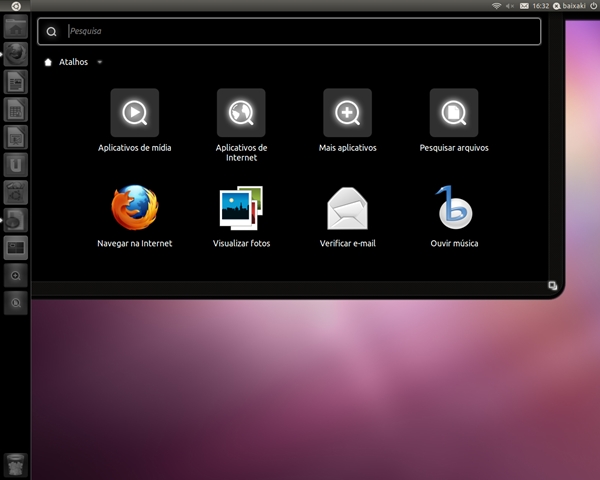Open Pesquisar arquivos file search
The width and height of the screenshot is (600, 480).
click(x=454, y=113)
